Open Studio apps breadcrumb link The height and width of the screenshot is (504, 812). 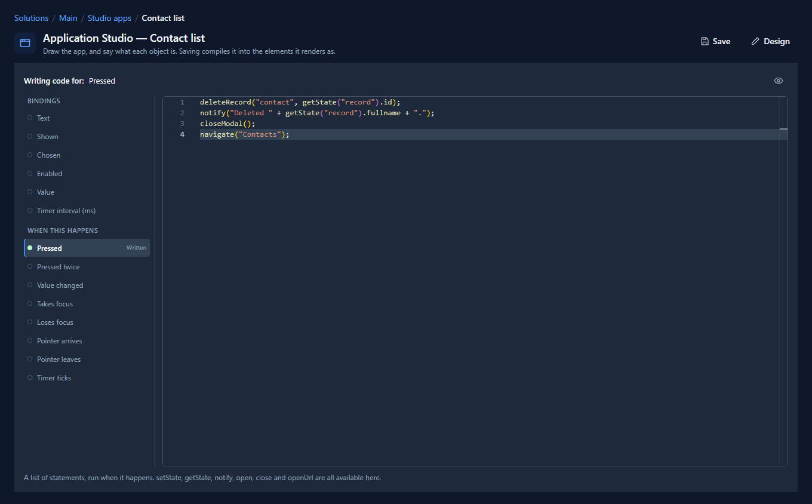coord(109,18)
